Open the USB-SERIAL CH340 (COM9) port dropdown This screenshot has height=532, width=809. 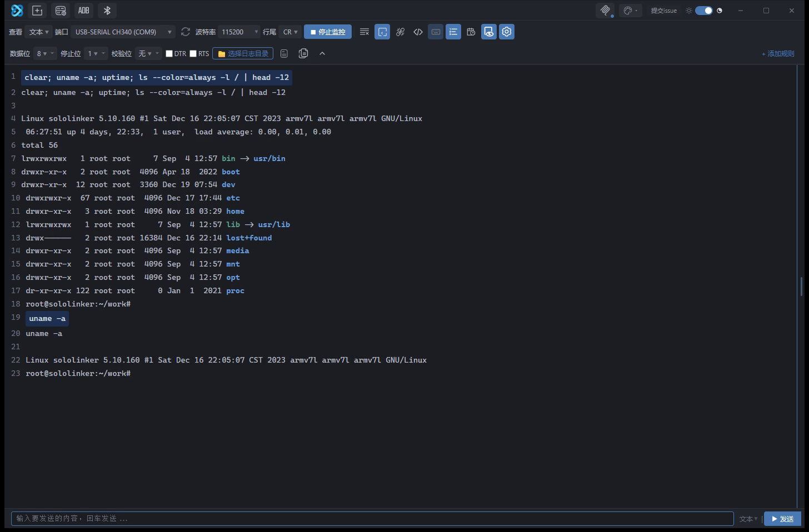[123, 32]
